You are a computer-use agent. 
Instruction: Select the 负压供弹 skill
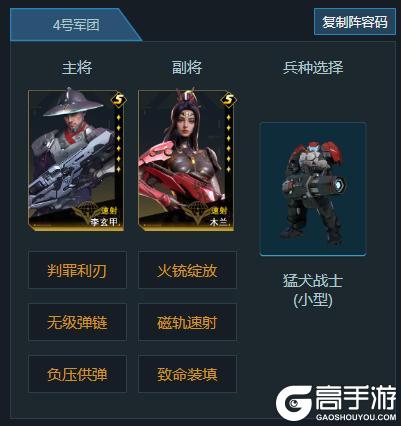[77, 374]
